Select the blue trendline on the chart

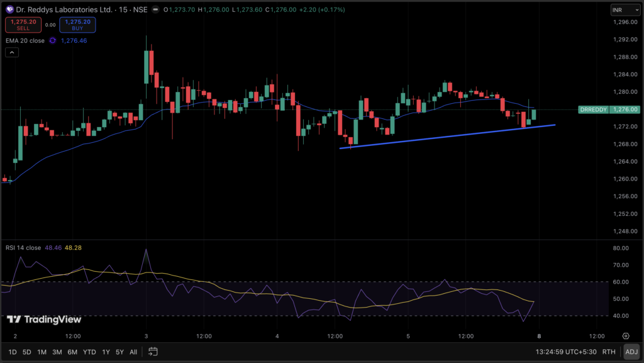tap(447, 137)
